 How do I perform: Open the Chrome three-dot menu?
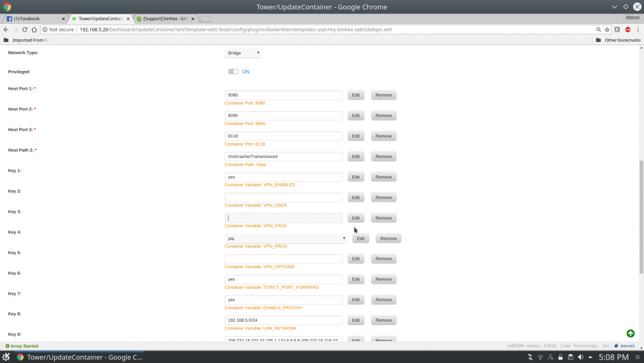[x=638, y=30]
